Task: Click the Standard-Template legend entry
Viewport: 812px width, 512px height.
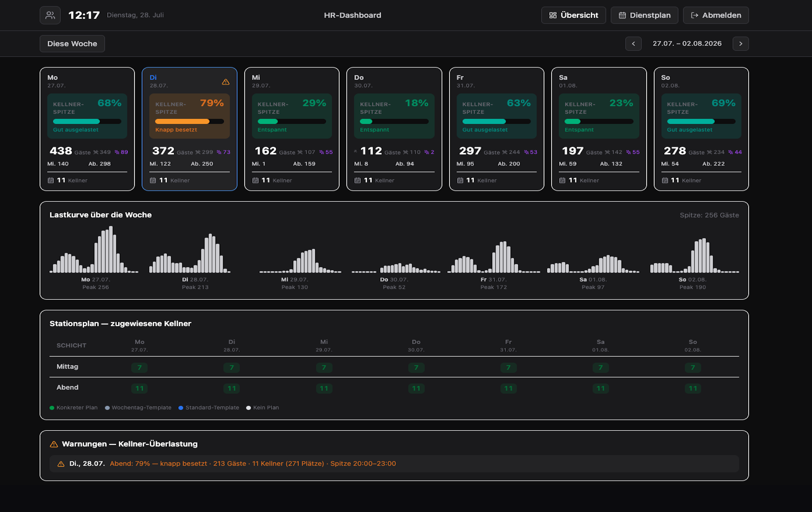Action: point(209,408)
